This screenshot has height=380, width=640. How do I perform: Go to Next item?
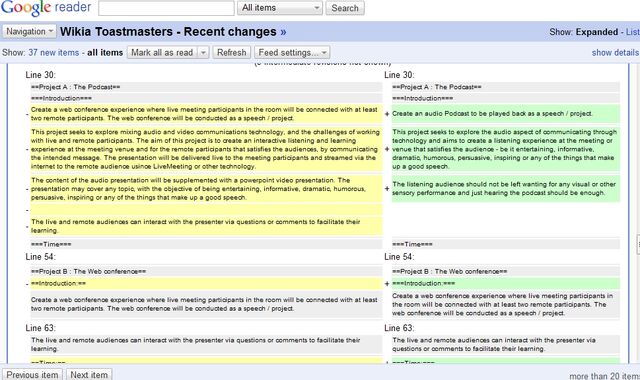(89, 374)
